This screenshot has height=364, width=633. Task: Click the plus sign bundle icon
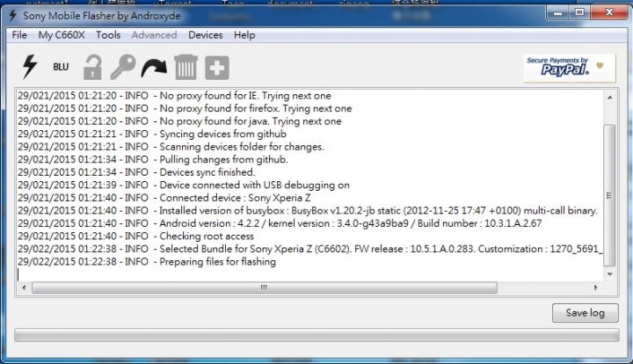217,68
